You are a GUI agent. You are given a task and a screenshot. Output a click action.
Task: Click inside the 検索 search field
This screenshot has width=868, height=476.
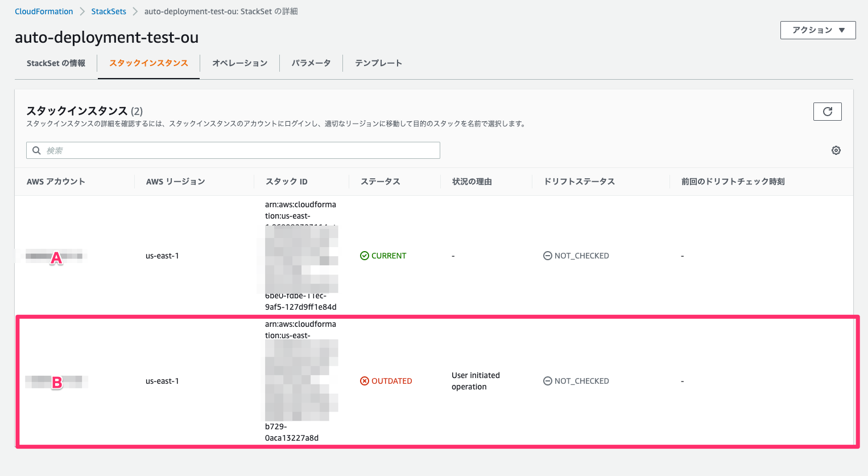[x=228, y=150]
